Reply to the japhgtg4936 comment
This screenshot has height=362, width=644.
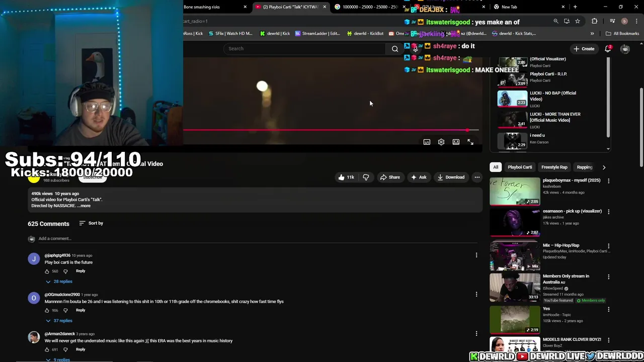click(80, 271)
